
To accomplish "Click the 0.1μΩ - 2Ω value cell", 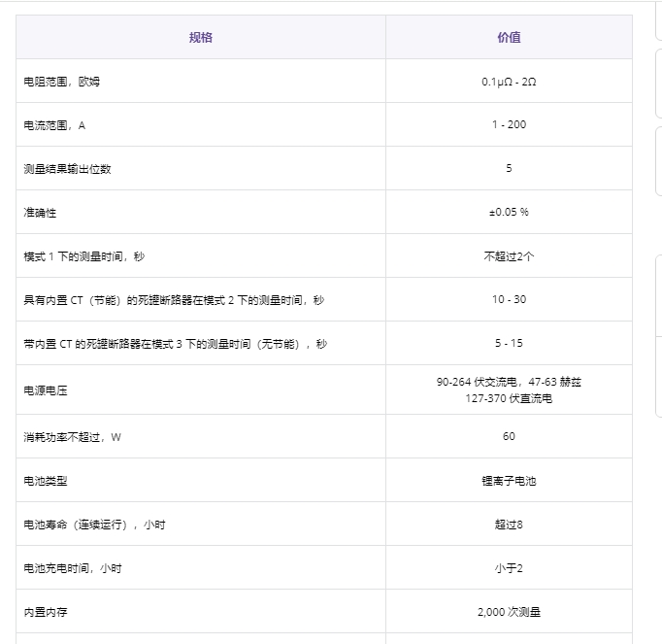I will tap(509, 82).
